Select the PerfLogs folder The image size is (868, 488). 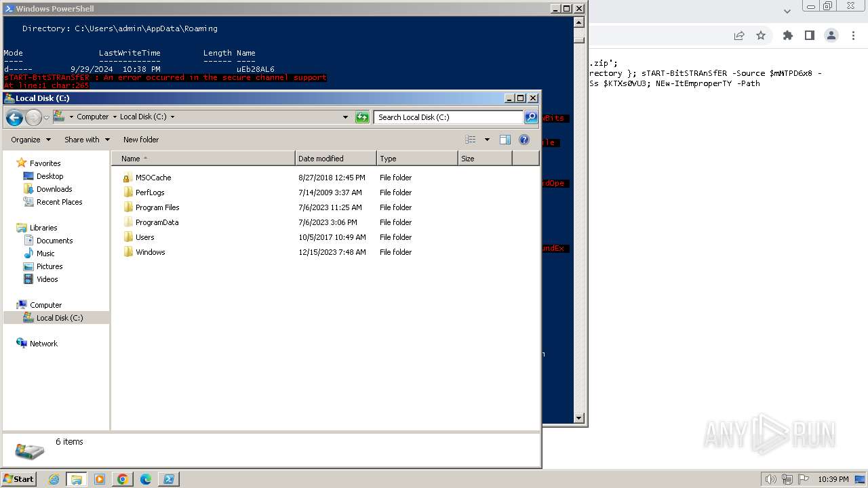point(150,192)
